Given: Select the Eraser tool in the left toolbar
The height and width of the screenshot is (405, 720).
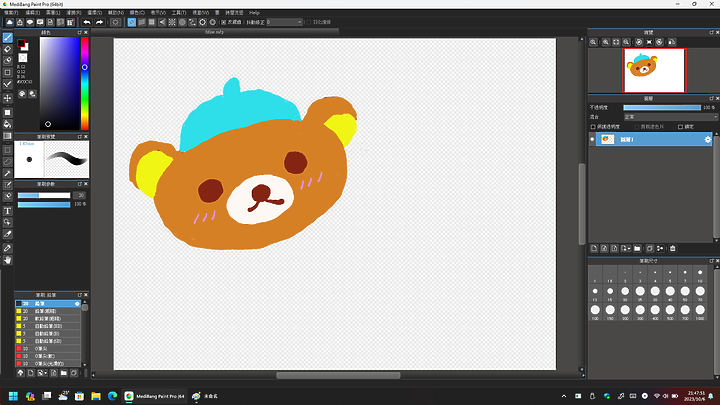Looking at the screenshot, I should [x=7, y=49].
